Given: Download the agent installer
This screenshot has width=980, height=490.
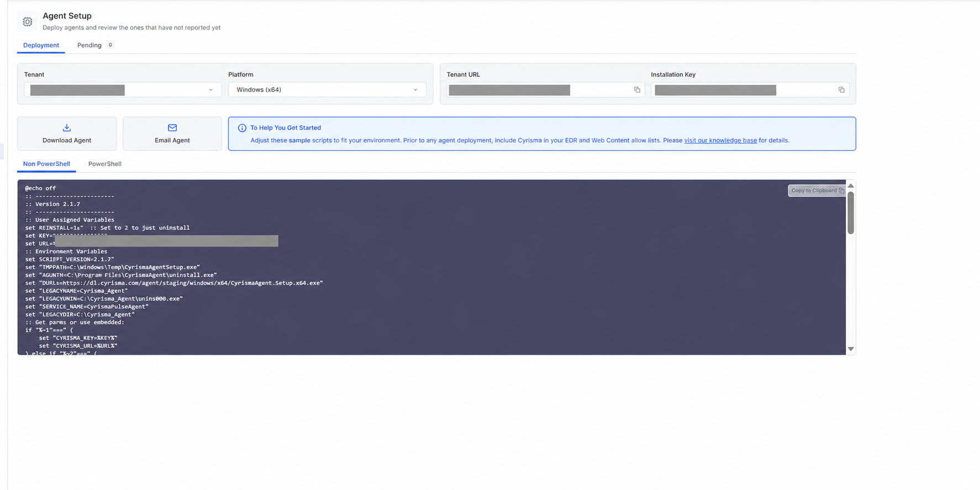Looking at the screenshot, I should tap(67, 134).
